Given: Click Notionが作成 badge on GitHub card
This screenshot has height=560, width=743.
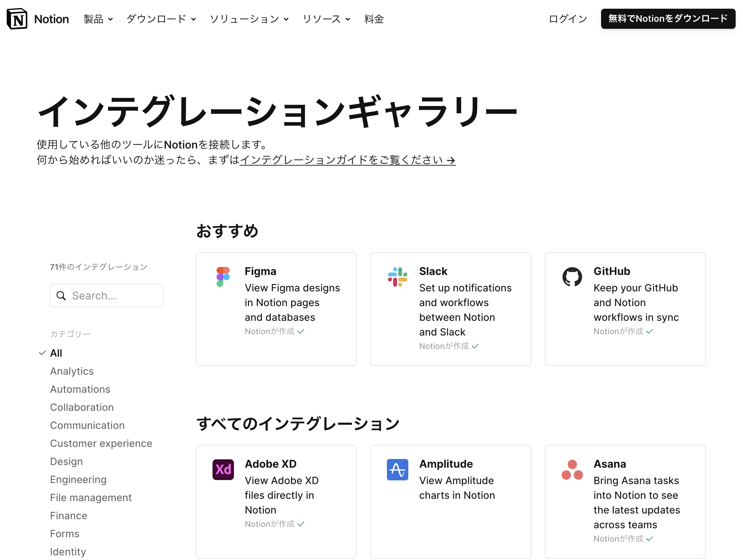Looking at the screenshot, I should tap(623, 332).
